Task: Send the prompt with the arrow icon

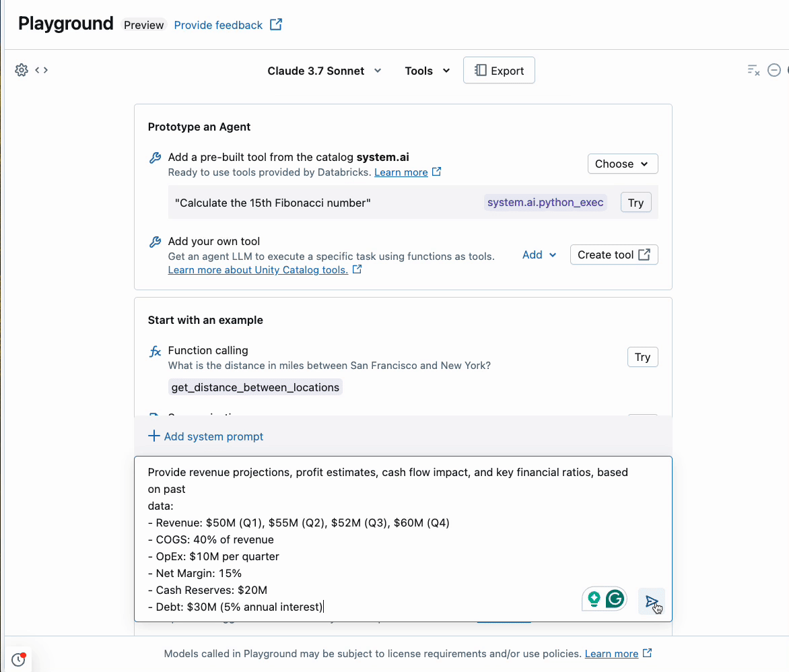Action: (651, 601)
